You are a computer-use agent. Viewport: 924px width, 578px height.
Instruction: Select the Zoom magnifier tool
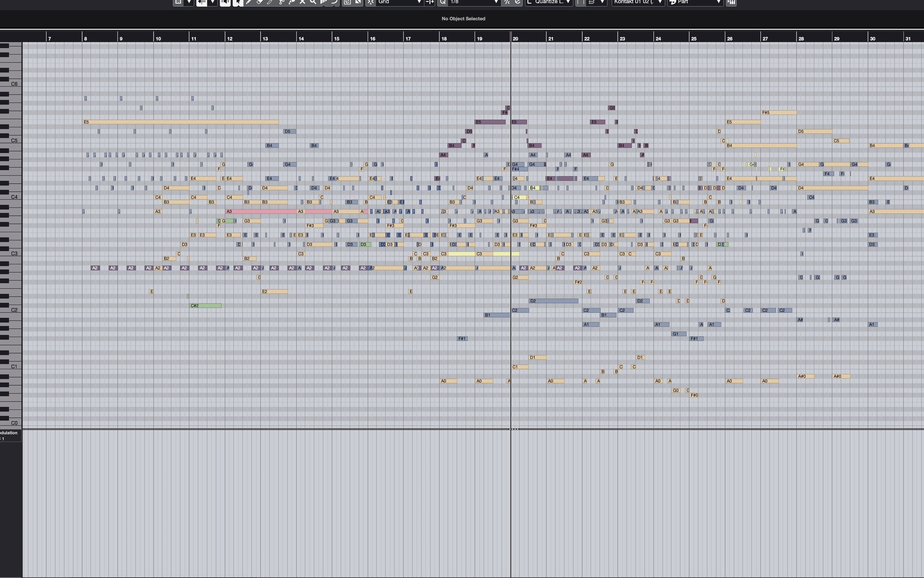pyautogui.click(x=313, y=2)
